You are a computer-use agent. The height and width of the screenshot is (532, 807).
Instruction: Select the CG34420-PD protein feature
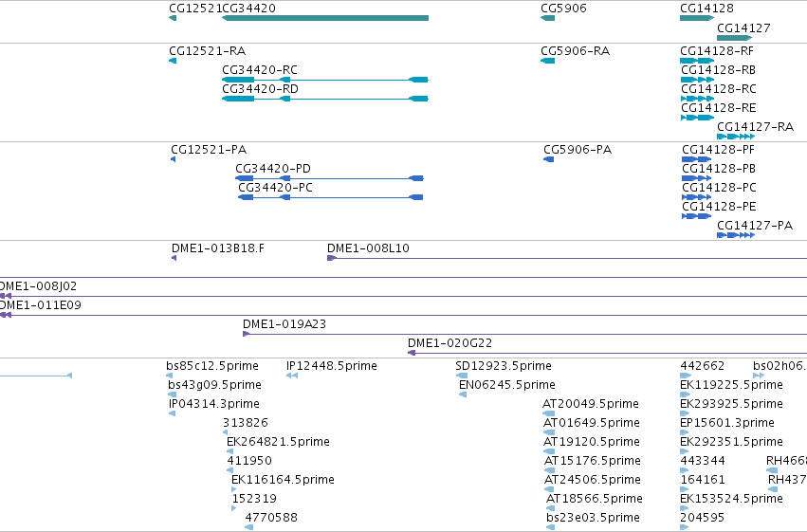329,178
